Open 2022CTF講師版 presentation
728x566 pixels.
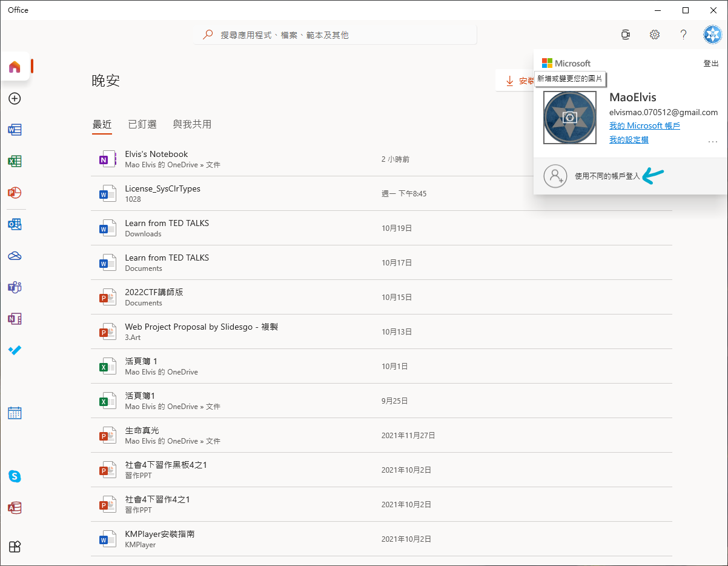click(x=382, y=297)
